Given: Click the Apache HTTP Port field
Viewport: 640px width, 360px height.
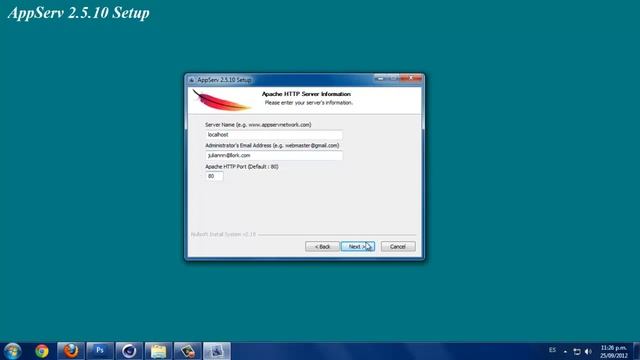Looking at the screenshot, I should (214, 176).
